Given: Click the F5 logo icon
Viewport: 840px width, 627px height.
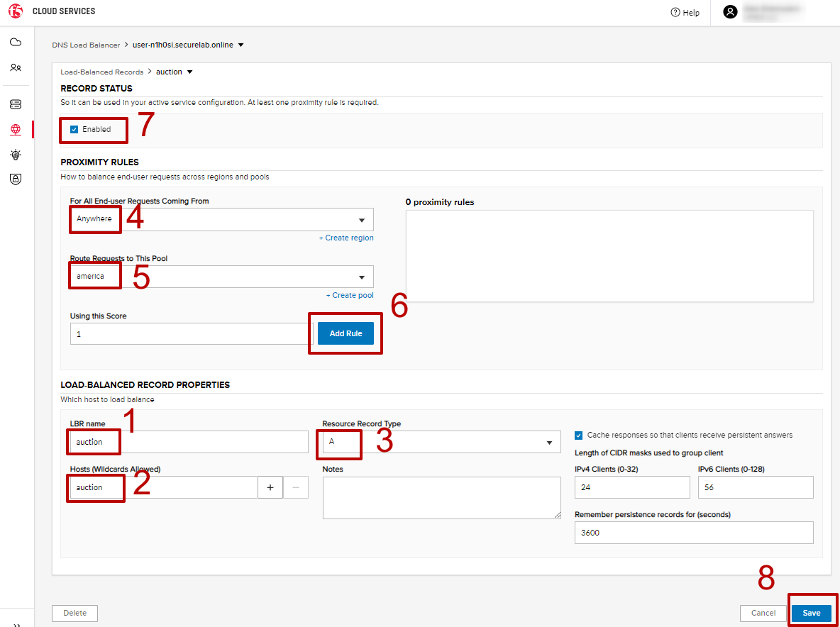Looking at the screenshot, I should point(16,11).
